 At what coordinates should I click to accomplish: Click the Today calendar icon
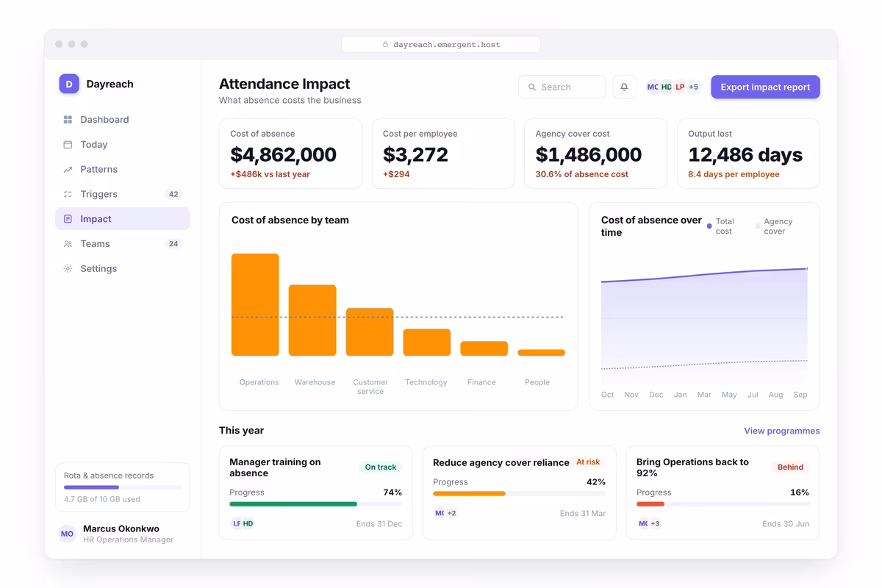pyautogui.click(x=68, y=145)
